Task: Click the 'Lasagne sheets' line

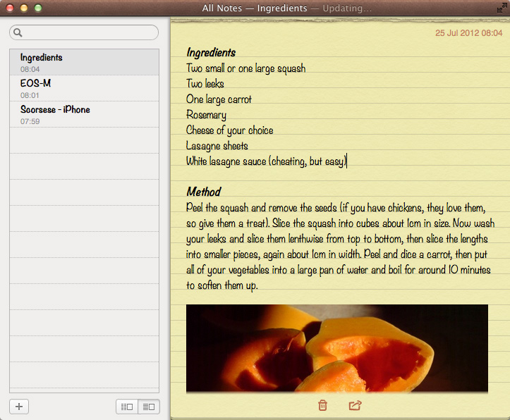Action: (217, 146)
